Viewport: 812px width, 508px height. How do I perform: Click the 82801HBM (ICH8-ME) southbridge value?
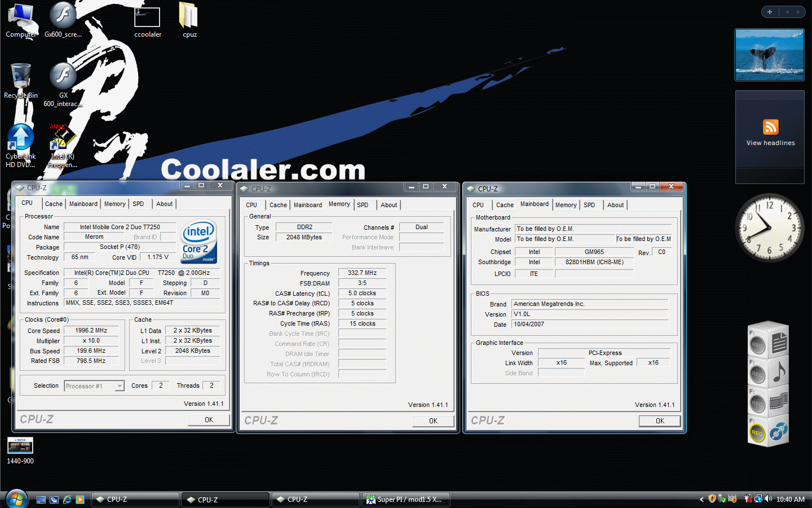click(594, 262)
